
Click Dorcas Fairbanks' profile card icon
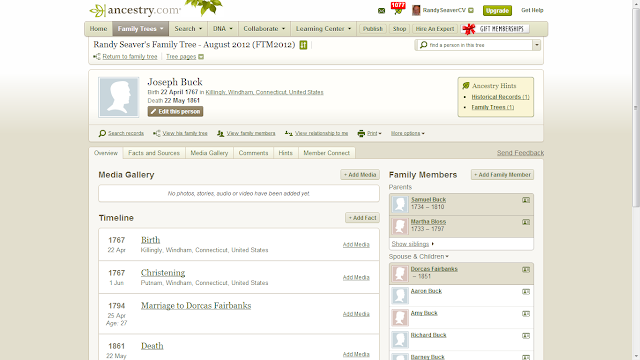[526, 269]
